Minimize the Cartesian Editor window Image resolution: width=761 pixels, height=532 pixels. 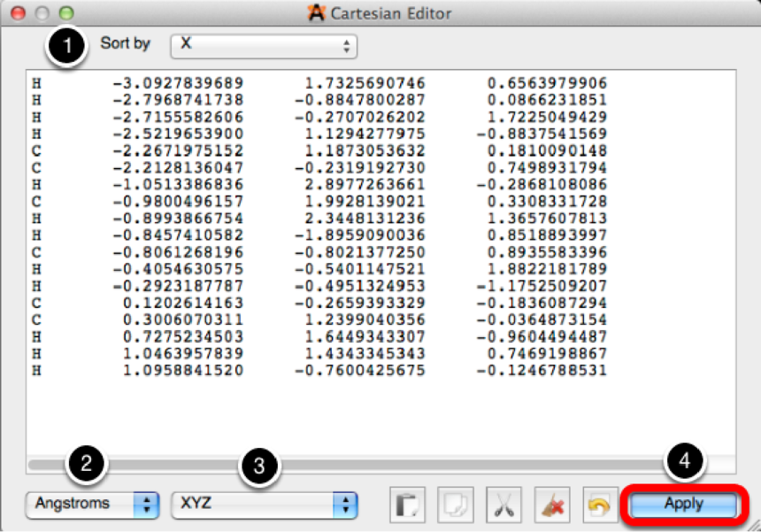tap(41, 14)
